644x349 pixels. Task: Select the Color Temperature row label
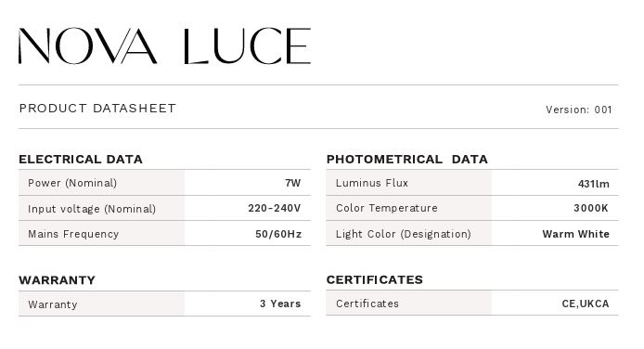pos(386,208)
